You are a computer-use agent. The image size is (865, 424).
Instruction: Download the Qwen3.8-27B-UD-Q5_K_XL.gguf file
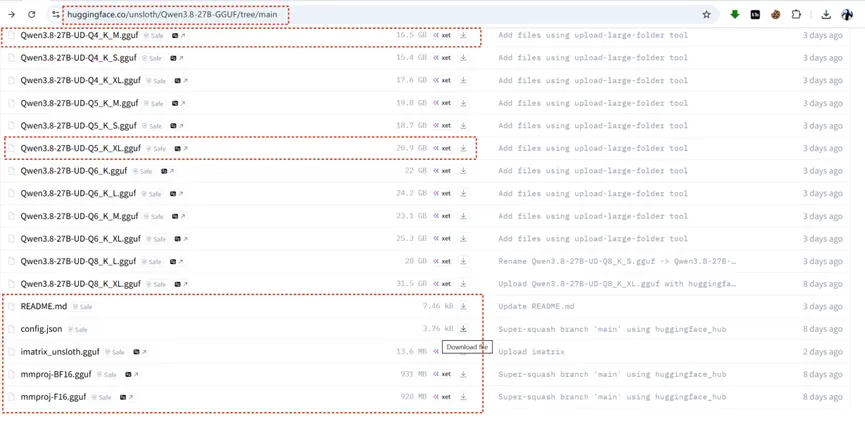point(463,148)
